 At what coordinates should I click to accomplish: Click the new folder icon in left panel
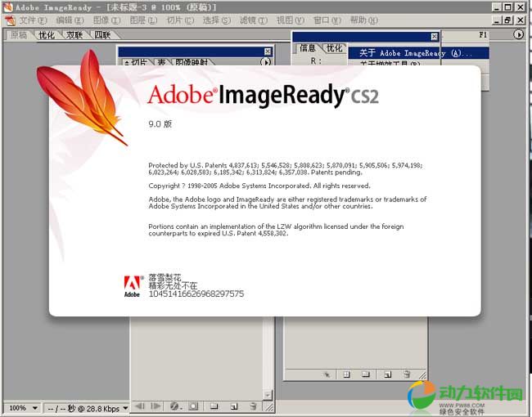pyautogui.click(x=214, y=406)
